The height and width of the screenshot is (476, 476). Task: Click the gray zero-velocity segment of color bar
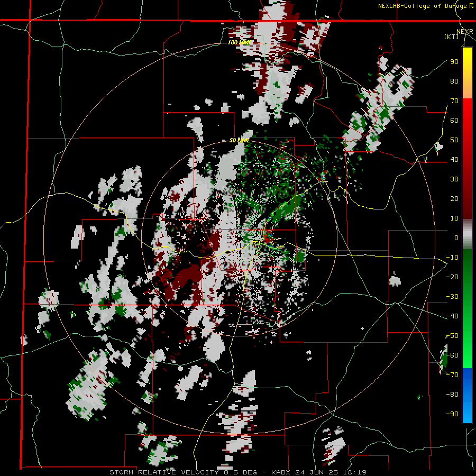[467, 234]
